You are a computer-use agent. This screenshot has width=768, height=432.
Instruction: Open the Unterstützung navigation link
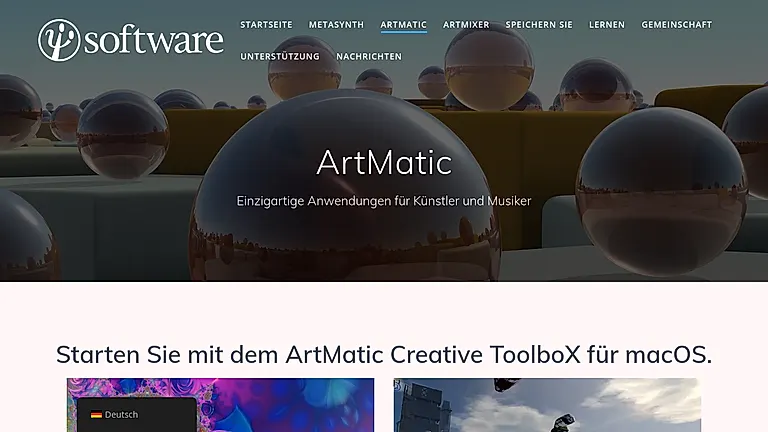click(280, 56)
